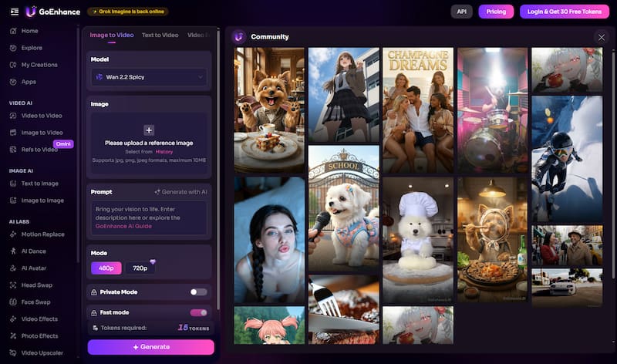Screen dimensions: 617x364
Task: Open the GoEnhance AI Guide link
Action: 123,226
